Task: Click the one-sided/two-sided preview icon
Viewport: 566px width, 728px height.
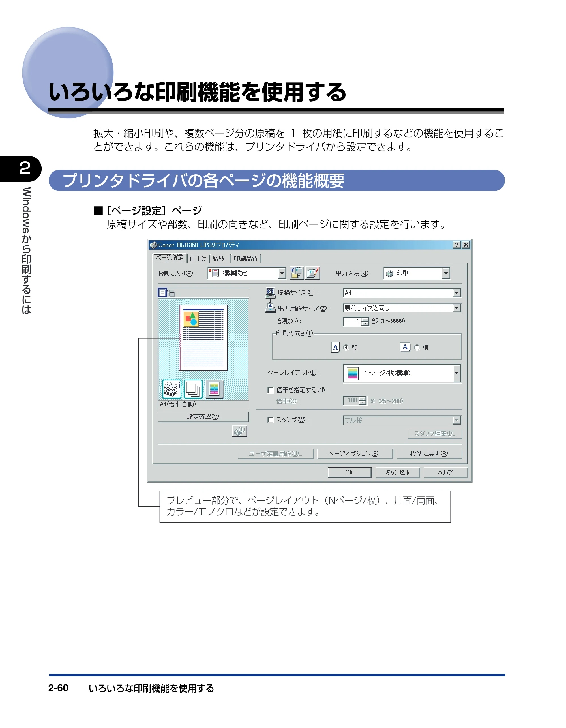Action: click(193, 389)
